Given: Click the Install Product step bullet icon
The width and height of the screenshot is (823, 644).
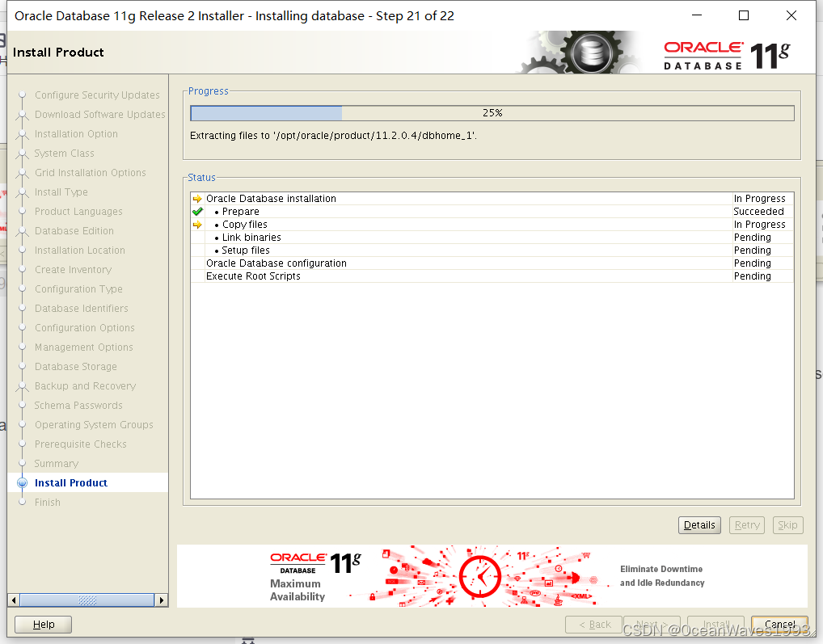Looking at the screenshot, I should point(22,483).
